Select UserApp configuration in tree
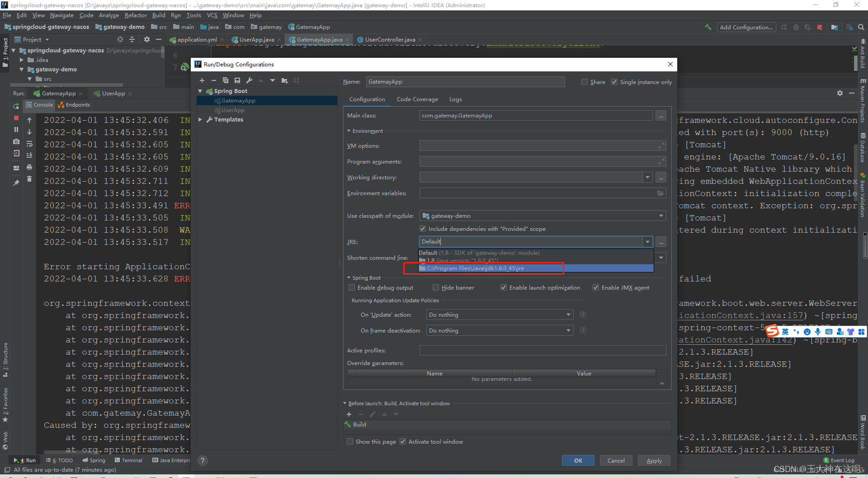868x478 pixels. [x=233, y=110]
